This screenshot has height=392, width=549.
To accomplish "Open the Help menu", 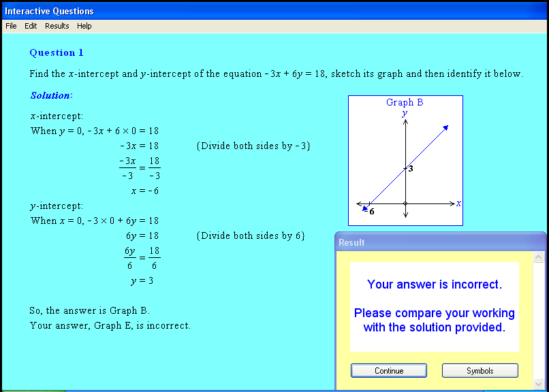I will click(84, 26).
